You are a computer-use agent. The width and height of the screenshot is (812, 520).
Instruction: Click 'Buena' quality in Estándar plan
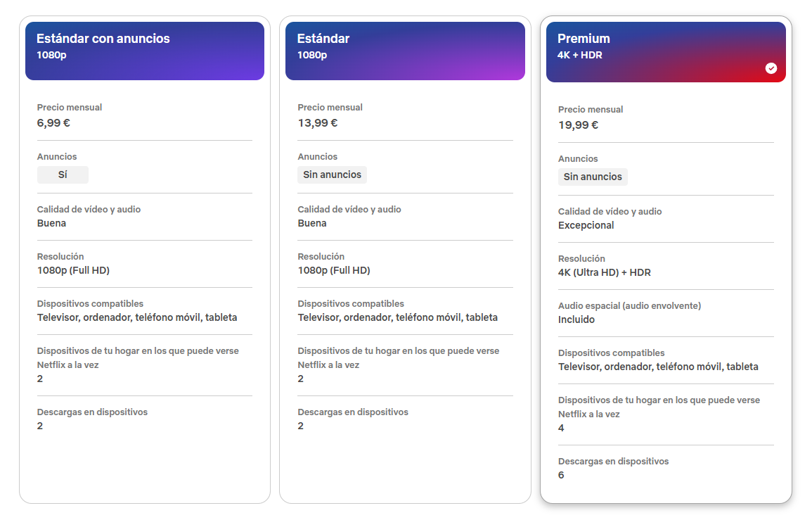(x=311, y=224)
